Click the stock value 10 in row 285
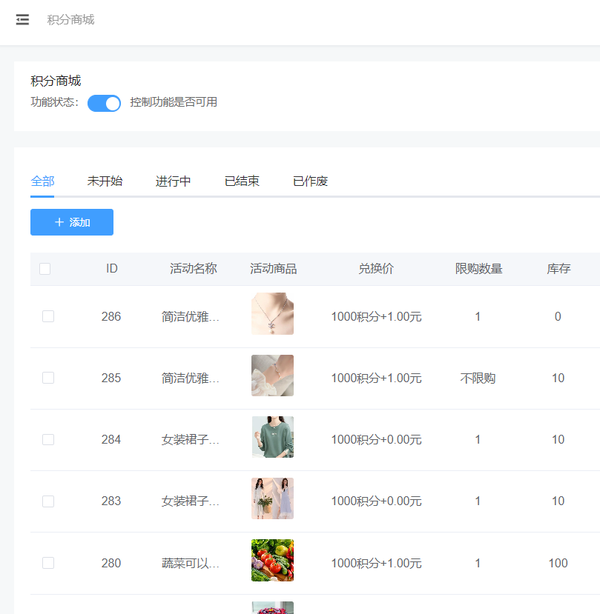This screenshot has height=614, width=600. (558, 378)
